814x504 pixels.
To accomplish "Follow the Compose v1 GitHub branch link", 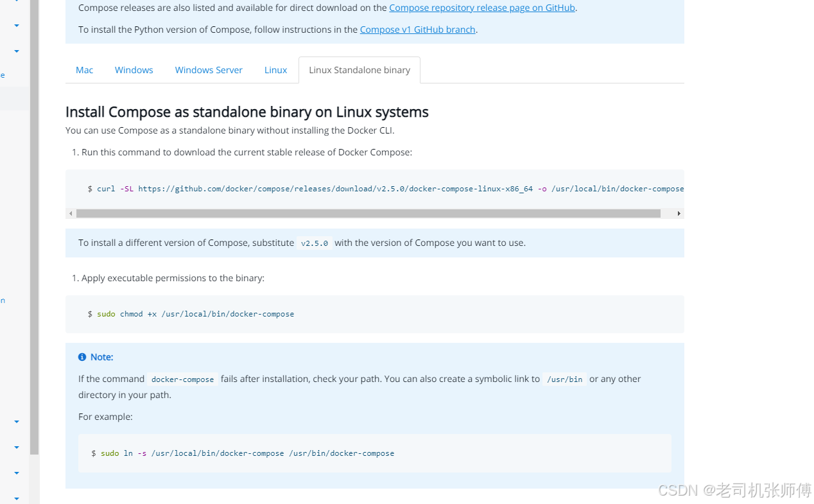I will click(418, 30).
